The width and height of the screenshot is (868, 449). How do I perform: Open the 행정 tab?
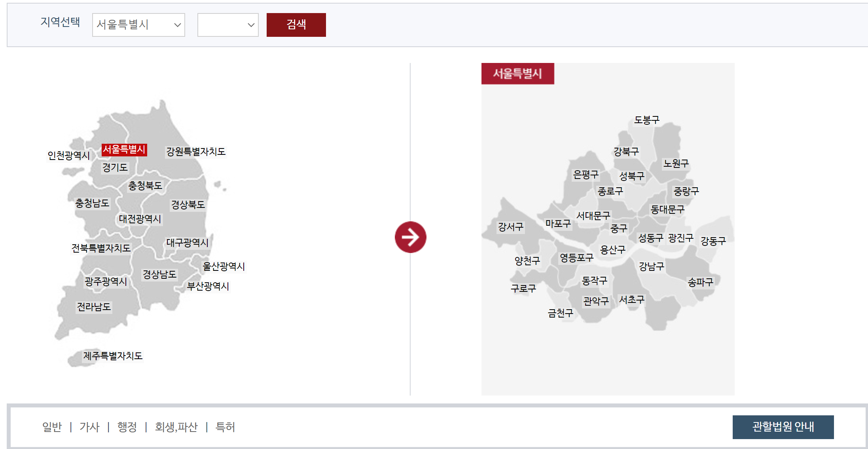click(127, 427)
